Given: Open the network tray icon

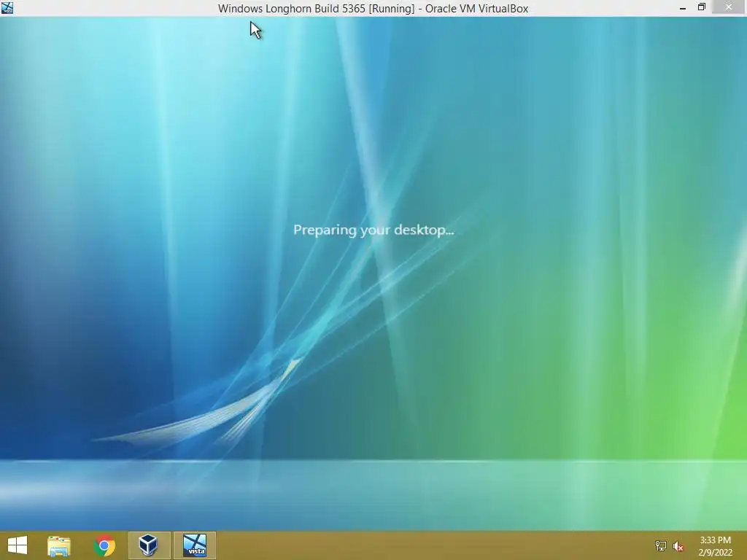Looking at the screenshot, I should point(660,545).
